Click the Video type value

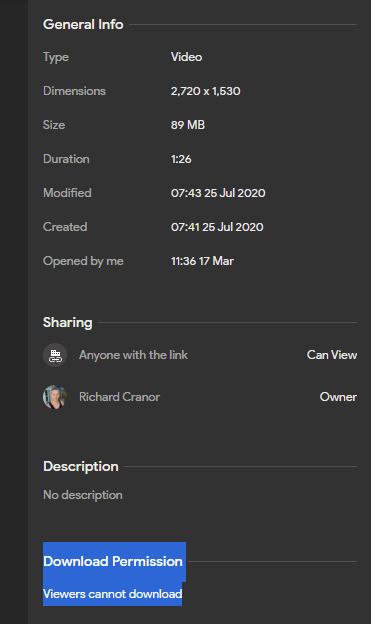pos(186,57)
